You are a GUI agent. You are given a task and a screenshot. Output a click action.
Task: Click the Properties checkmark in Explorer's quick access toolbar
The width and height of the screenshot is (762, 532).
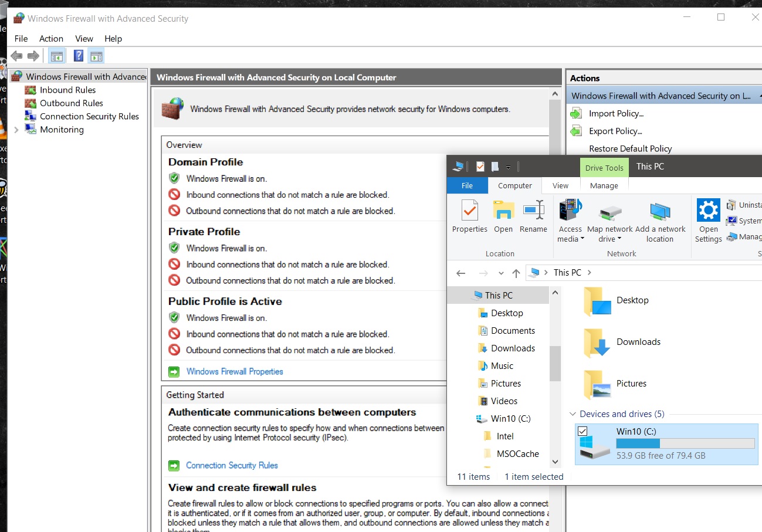(x=480, y=167)
